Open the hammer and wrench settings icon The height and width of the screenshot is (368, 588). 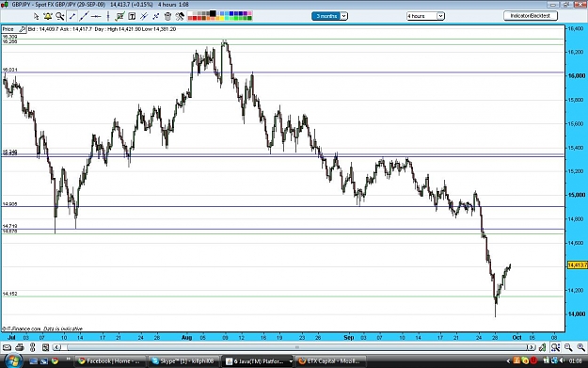(180, 16)
